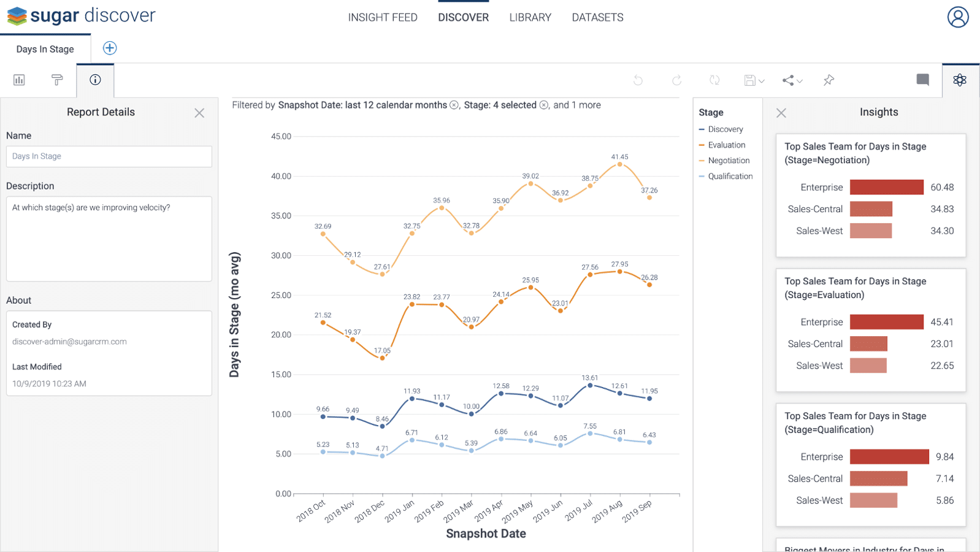Viewport: 980px width, 552px height.
Task: Click the 10/9/2019 10:23 AM timestamp
Action: [x=49, y=384]
